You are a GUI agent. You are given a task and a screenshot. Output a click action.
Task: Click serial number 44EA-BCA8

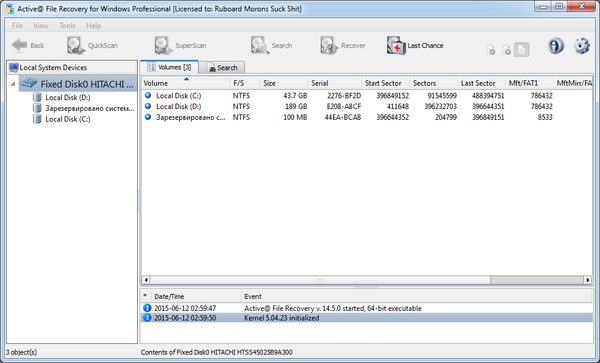(x=343, y=117)
